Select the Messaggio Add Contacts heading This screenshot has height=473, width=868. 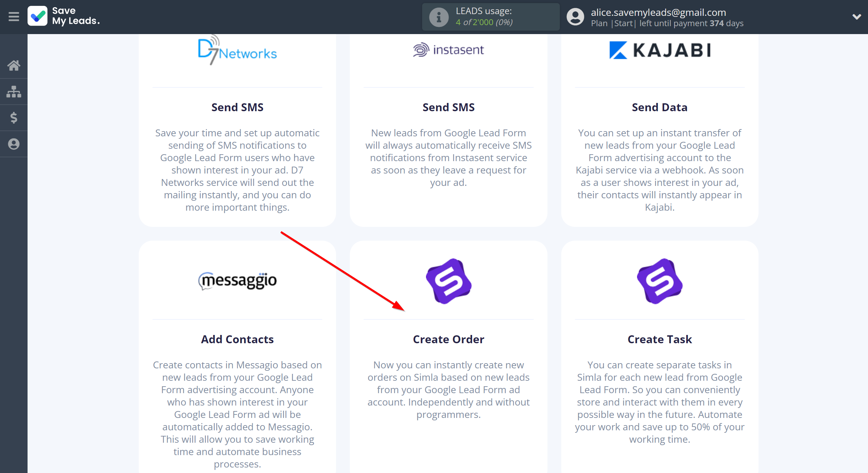pos(237,339)
